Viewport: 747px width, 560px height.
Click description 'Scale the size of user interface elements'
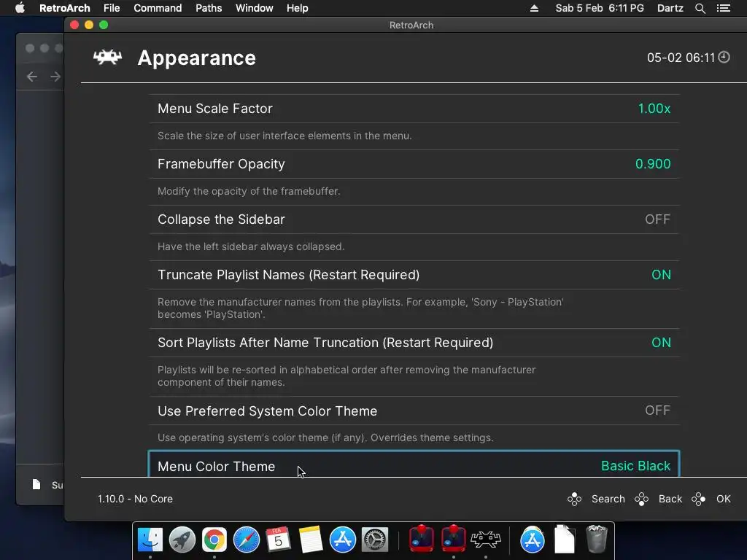pos(285,136)
